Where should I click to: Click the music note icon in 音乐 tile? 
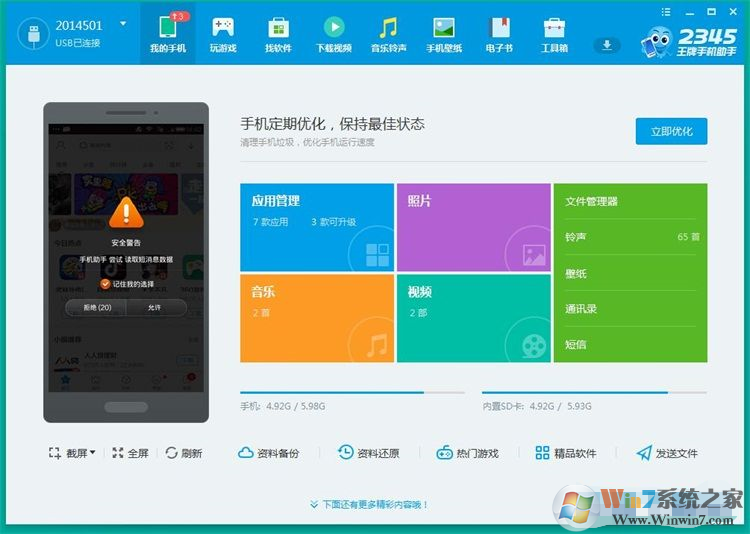tap(377, 345)
